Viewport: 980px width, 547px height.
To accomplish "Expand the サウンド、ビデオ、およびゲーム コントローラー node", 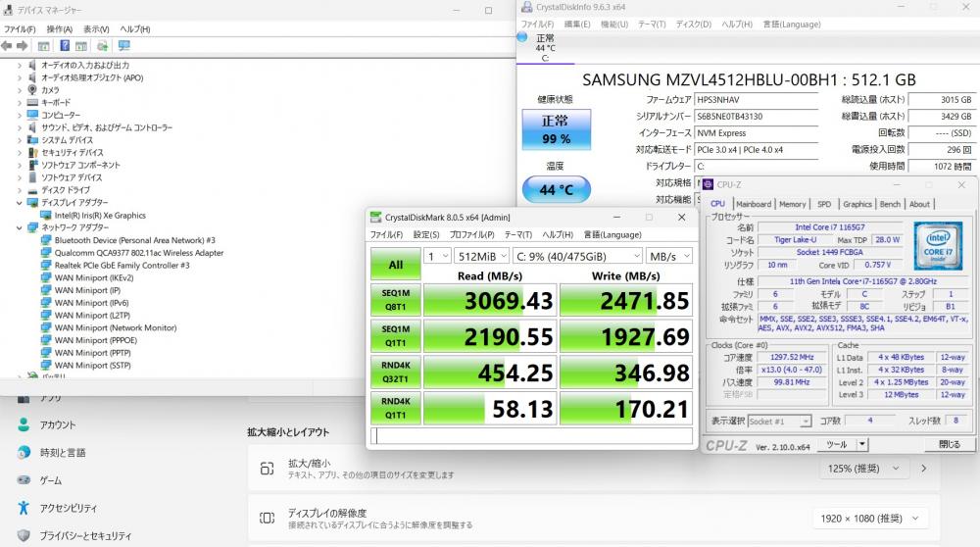I will pos(19,127).
